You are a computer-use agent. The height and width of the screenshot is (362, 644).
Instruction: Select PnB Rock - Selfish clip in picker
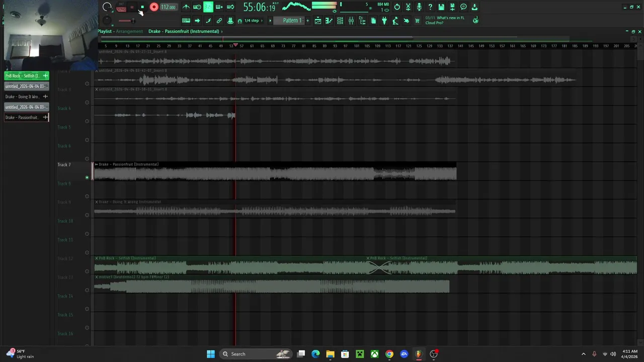(x=27, y=76)
